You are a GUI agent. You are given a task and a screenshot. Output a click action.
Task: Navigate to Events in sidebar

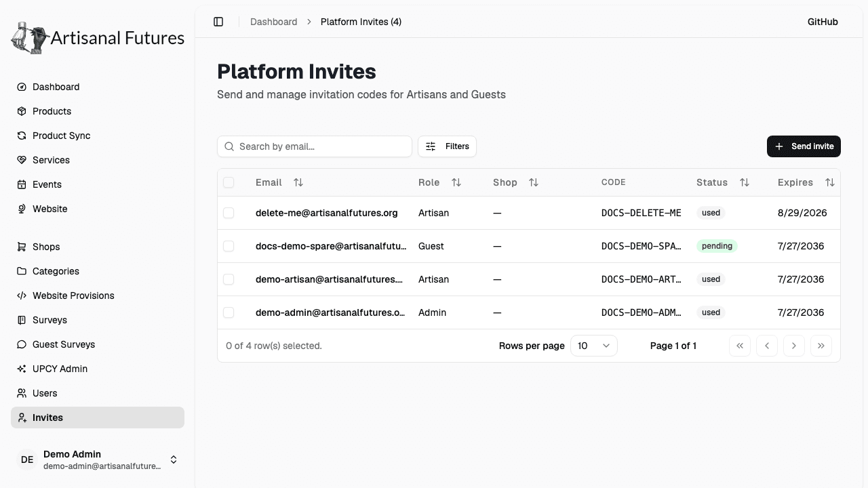[x=98, y=184]
